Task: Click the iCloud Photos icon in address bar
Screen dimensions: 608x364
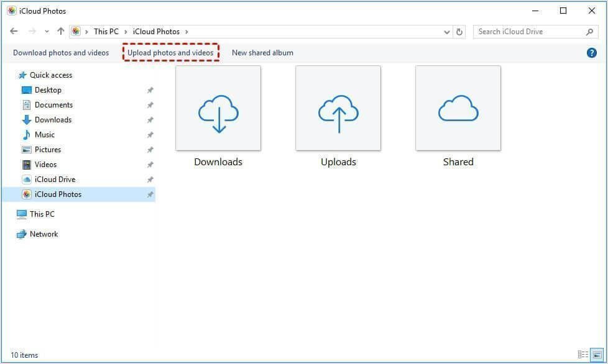Action: [76, 31]
